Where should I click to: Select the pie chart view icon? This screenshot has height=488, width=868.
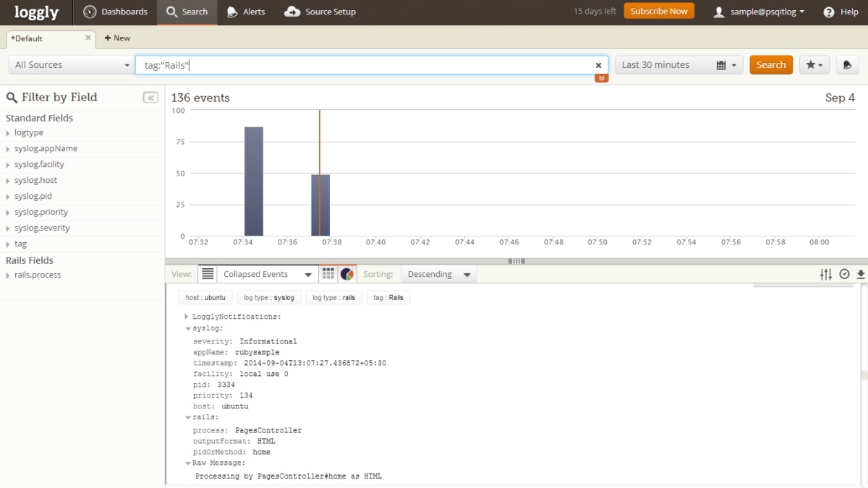coord(346,273)
